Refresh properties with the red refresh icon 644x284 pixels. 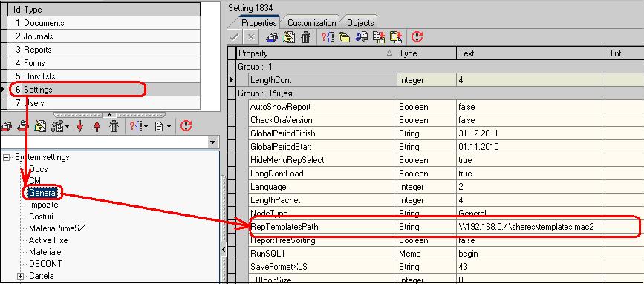coord(417,37)
